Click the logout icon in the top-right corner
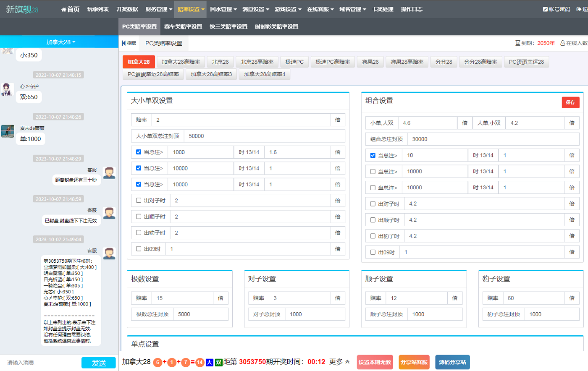This screenshot has width=588, height=371. pos(579,9)
